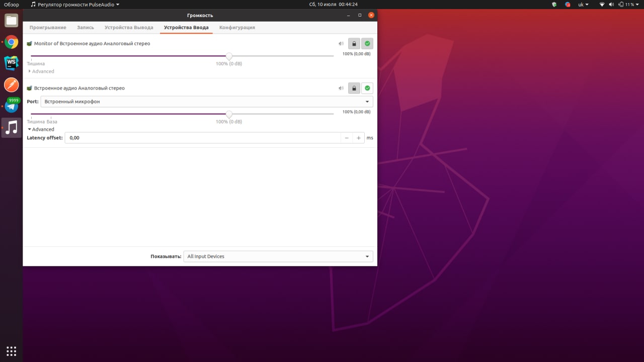Select Устройства Ввода tab
The width and height of the screenshot is (644, 362).
186,28
